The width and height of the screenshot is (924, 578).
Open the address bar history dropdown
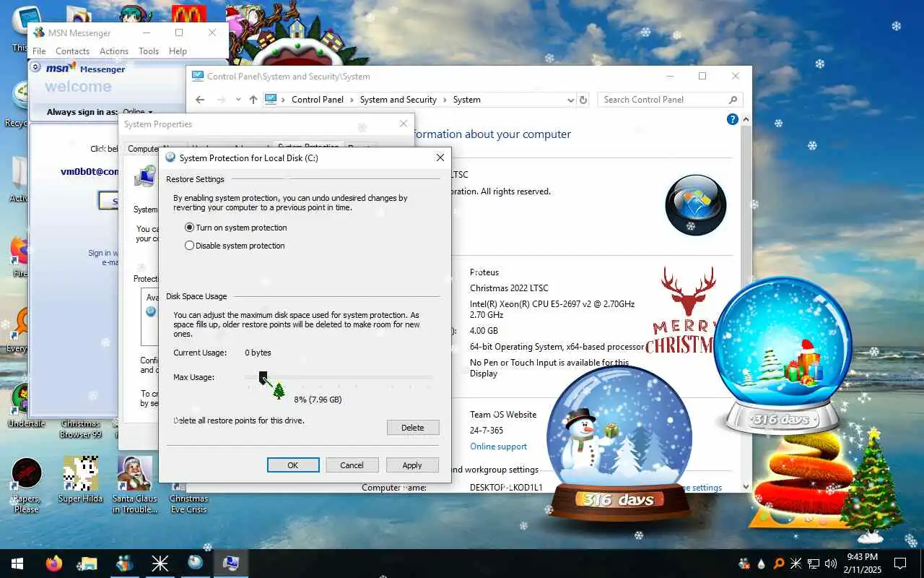570,100
